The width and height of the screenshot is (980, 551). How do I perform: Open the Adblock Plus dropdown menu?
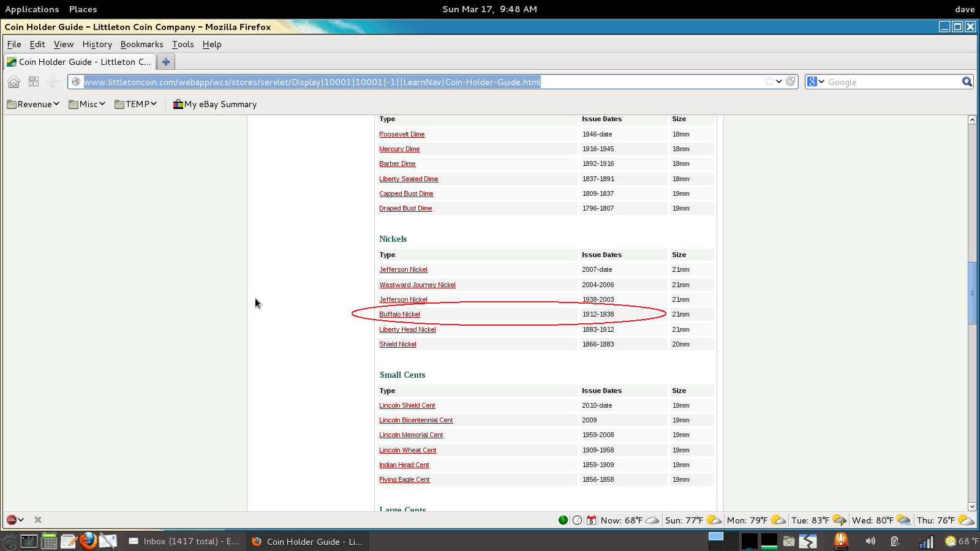(15, 520)
